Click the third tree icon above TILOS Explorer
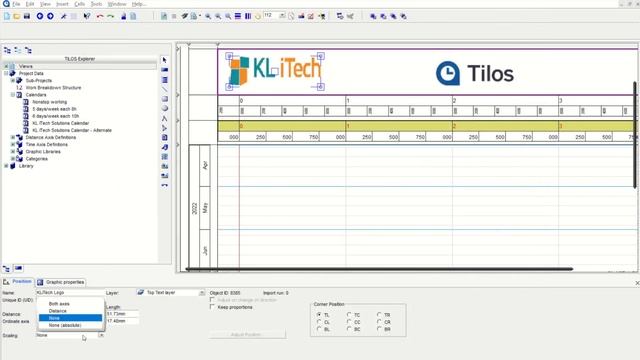Screen dimensions: 640x360 coord(28,50)
